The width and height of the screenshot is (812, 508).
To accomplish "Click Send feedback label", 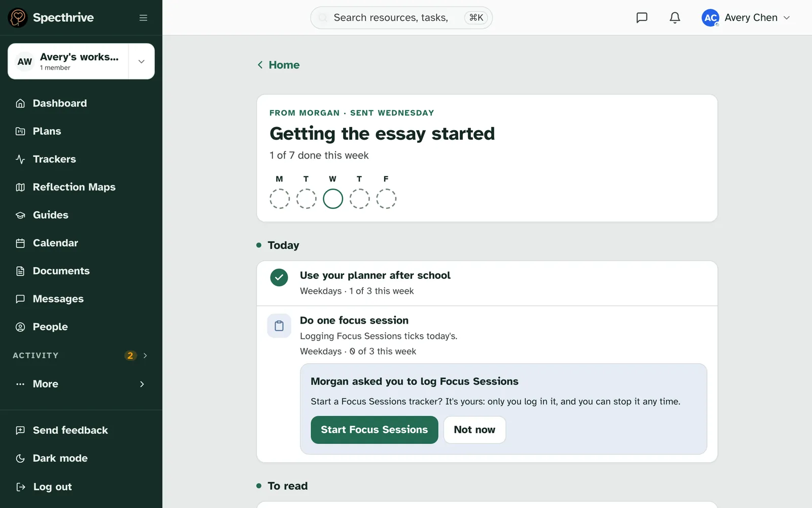I will pyautogui.click(x=71, y=430).
